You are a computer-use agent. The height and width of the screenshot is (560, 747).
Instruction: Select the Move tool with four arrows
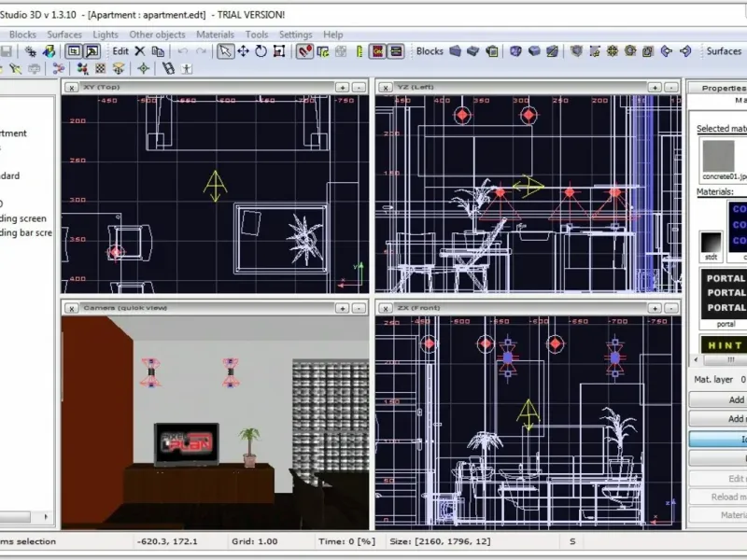[243, 51]
